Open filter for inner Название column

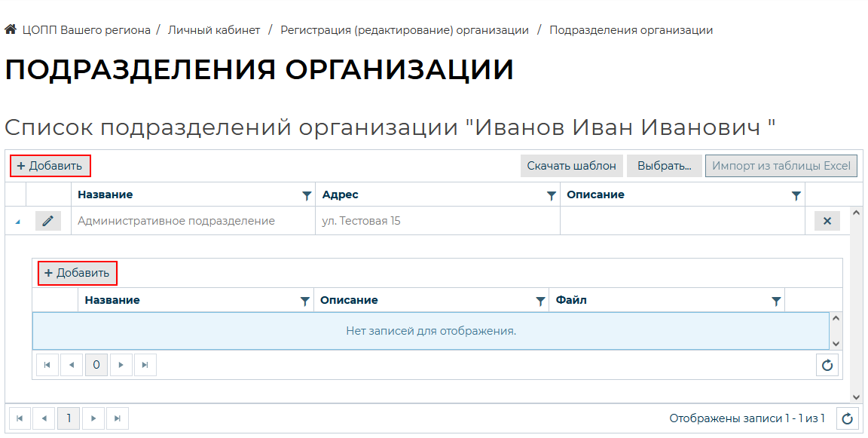[x=304, y=301]
